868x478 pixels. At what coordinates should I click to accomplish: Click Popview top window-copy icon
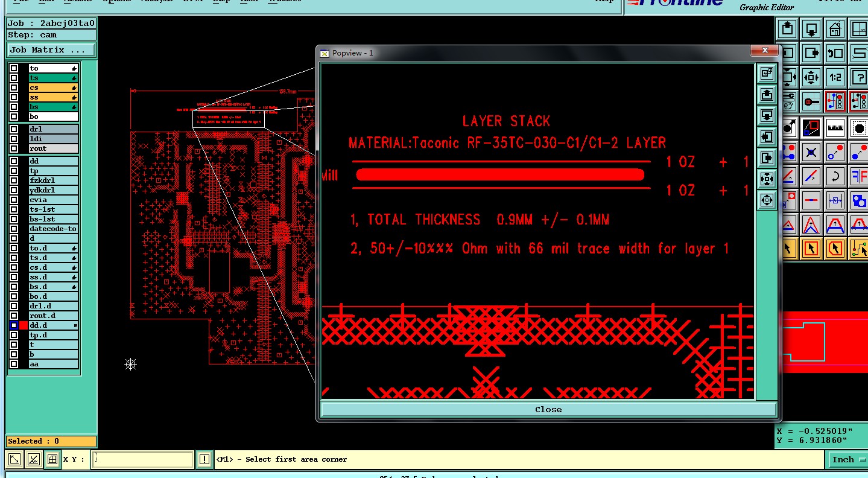pos(767,74)
